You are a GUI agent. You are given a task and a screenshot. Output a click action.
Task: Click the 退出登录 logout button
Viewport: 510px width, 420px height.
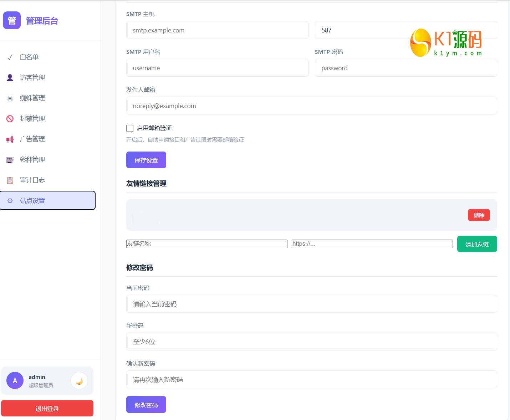[47, 408]
